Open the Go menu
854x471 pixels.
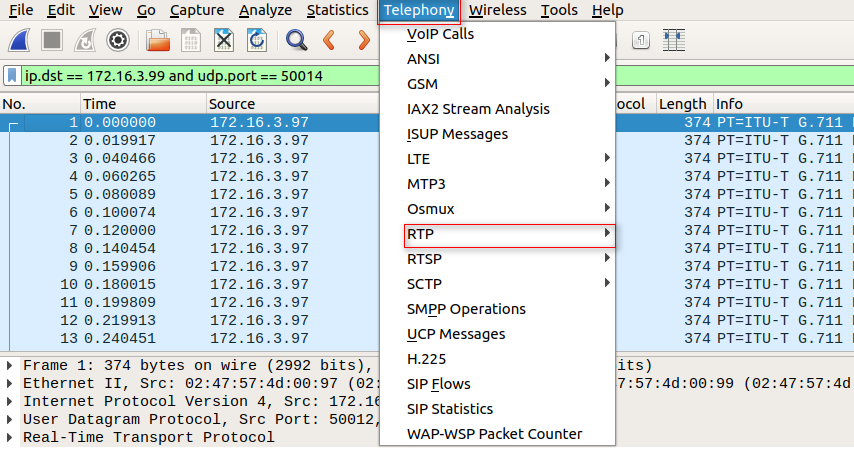click(146, 10)
